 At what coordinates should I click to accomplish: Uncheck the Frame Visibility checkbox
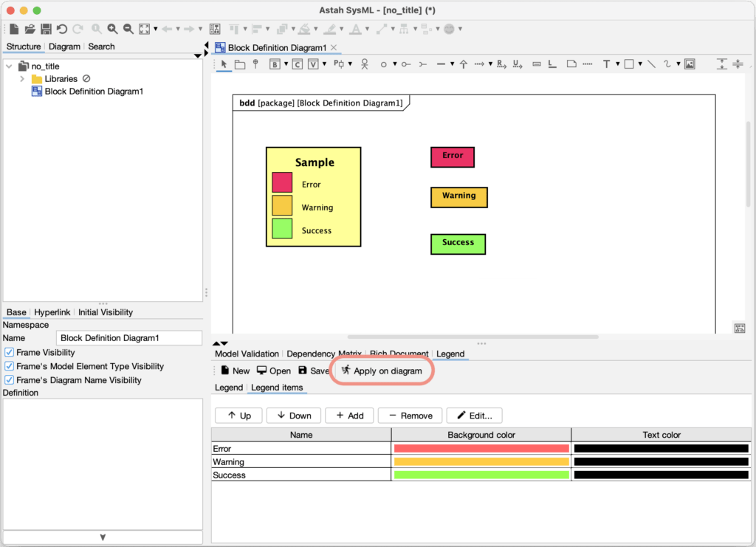(x=10, y=353)
